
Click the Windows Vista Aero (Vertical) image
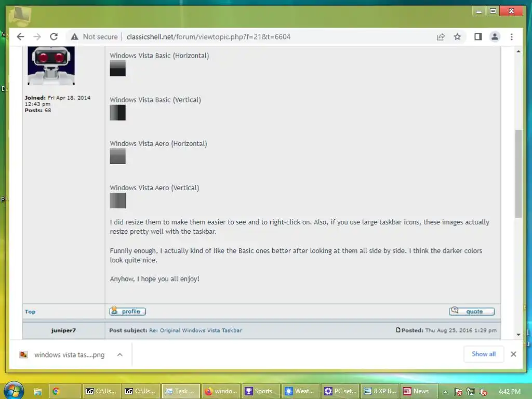pyautogui.click(x=118, y=201)
